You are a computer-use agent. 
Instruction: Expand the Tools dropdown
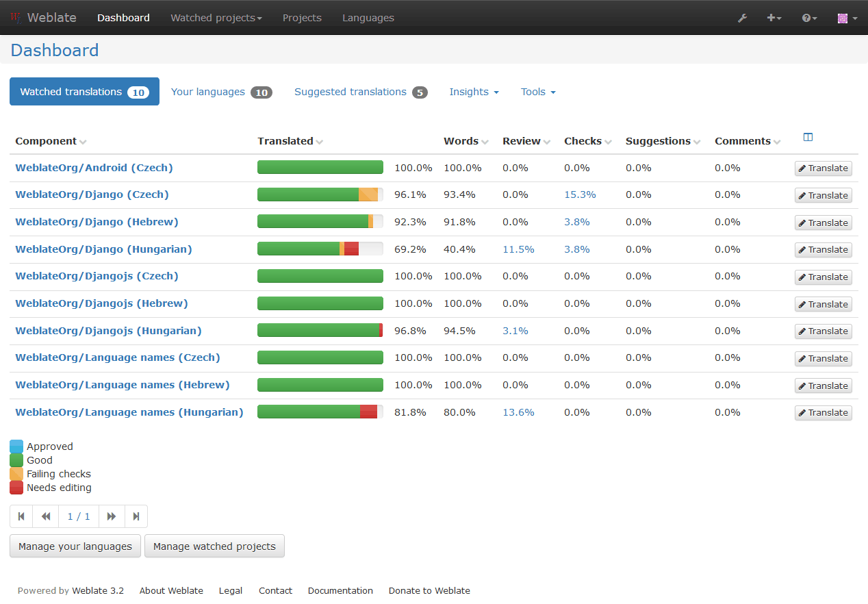pos(538,92)
